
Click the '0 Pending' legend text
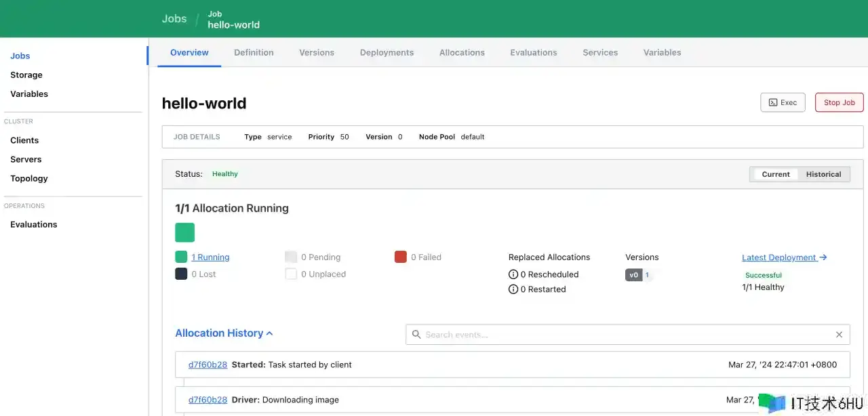click(321, 257)
